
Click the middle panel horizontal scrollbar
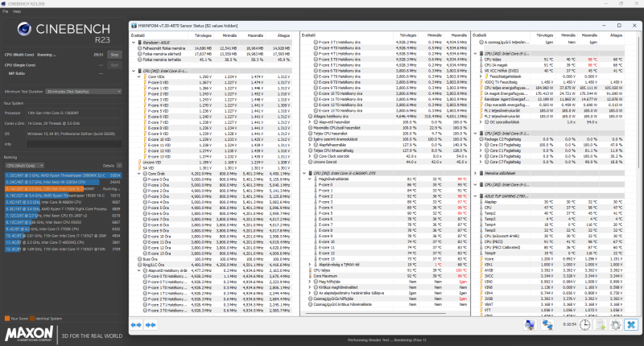[x=374, y=313]
